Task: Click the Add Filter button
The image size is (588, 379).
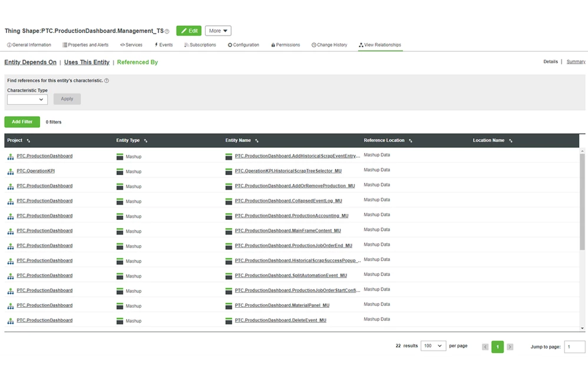Action: click(22, 122)
